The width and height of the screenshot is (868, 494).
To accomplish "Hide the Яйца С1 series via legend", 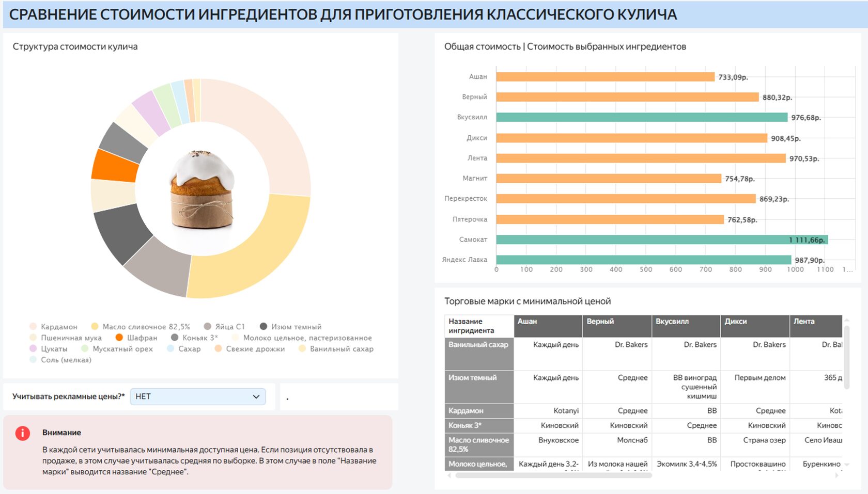I will pyautogui.click(x=224, y=327).
